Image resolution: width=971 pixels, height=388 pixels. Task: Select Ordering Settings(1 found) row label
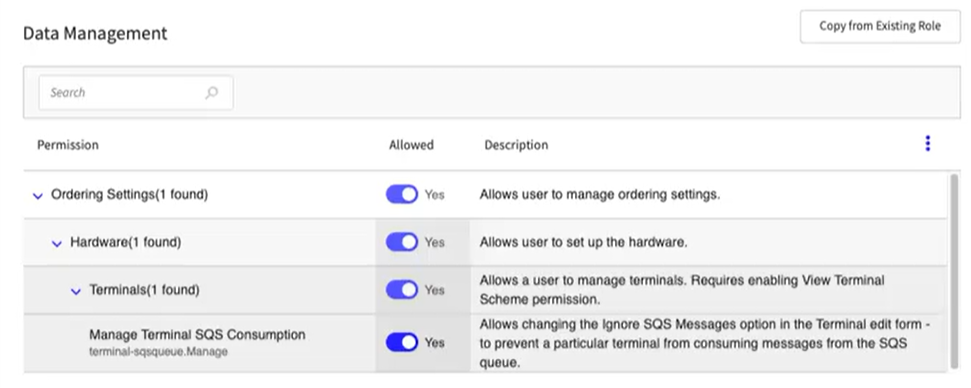pyautogui.click(x=129, y=194)
